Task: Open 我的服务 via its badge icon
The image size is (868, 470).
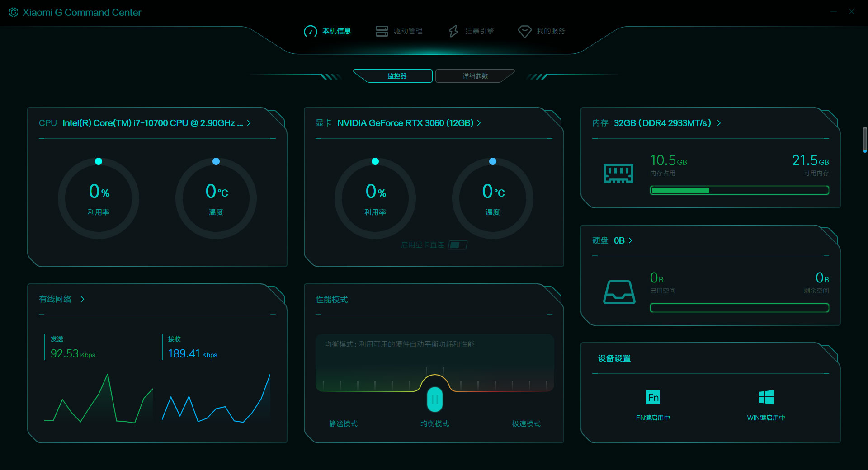Action: point(524,31)
